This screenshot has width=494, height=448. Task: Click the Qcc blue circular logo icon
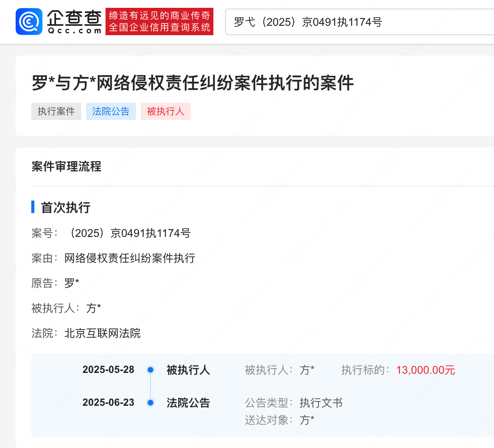(29, 22)
